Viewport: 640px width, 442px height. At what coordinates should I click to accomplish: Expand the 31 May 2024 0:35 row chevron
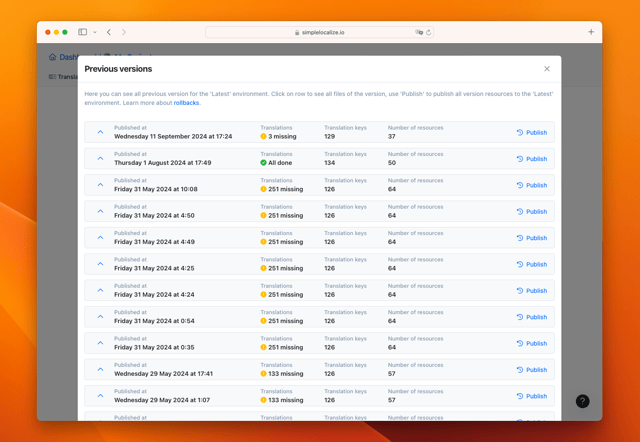pyautogui.click(x=100, y=343)
